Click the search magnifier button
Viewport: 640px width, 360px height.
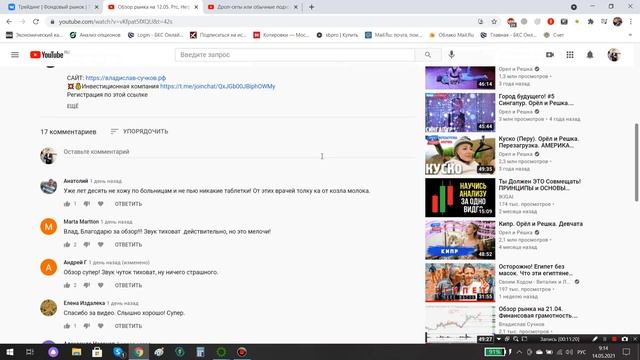tap(428, 55)
